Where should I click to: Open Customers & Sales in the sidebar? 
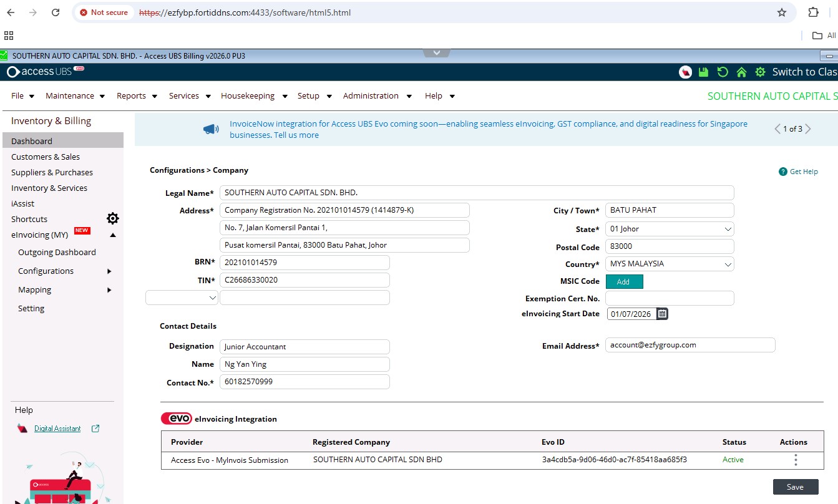pyautogui.click(x=46, y=157)
